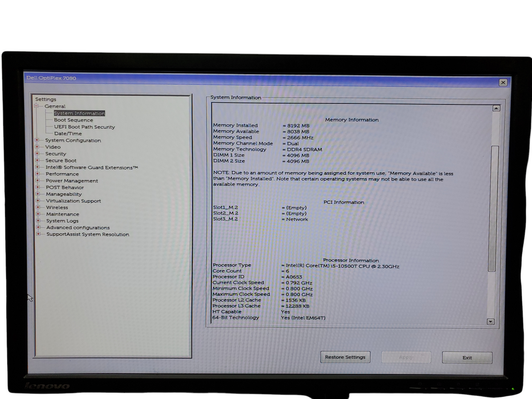
Task: Click the DDR4 SDRAM memory technology value
Action: pos(304,149)
